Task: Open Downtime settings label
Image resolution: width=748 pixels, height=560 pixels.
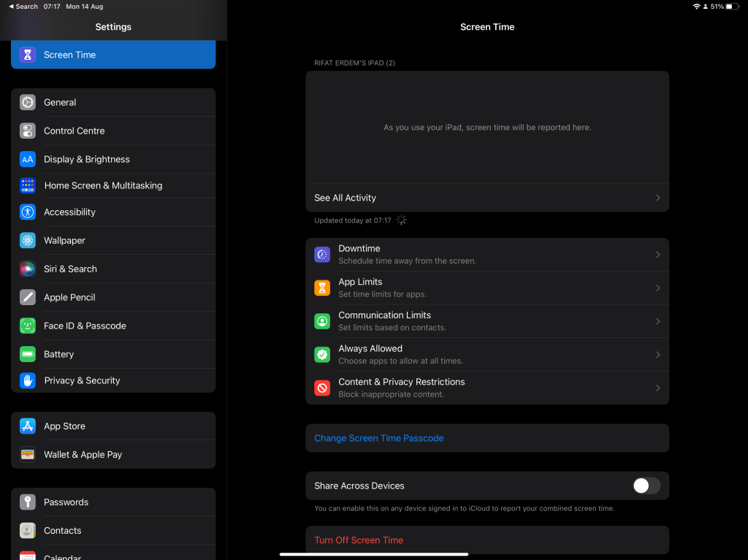Action: [359, 248]
